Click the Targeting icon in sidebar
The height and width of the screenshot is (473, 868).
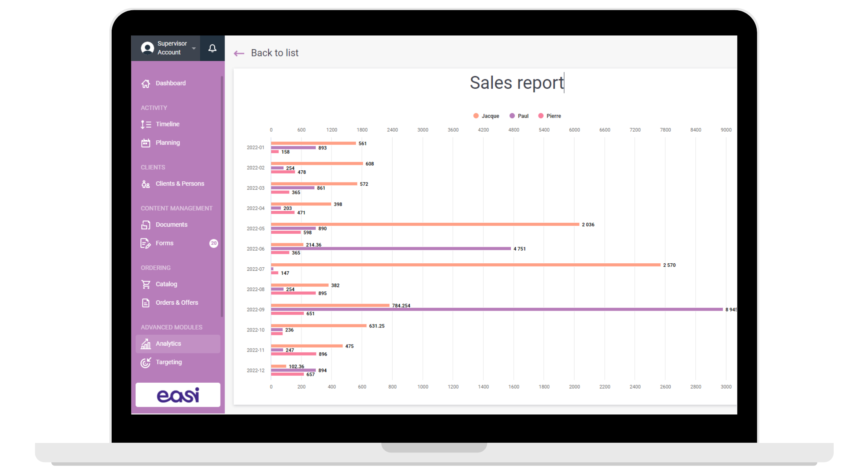pyautogui.click(x=146, y=362)
